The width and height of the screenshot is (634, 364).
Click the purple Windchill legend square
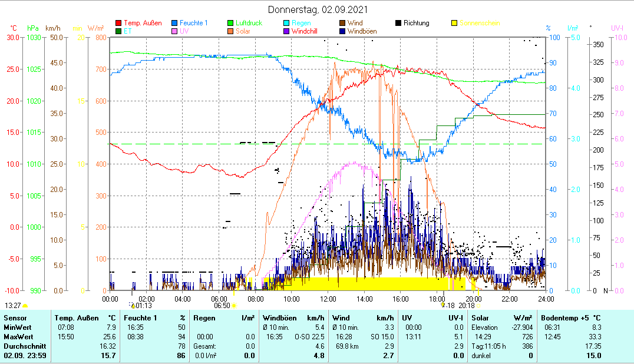286,31
